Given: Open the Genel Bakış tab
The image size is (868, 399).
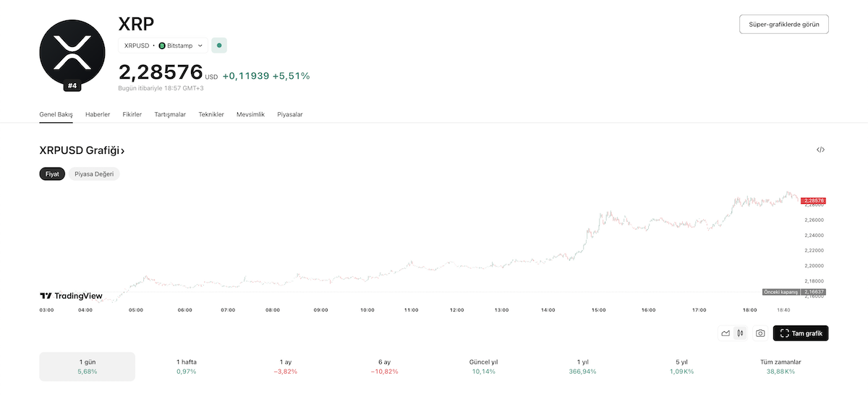Looking at the screenshot, I should click(x=56, y=114).
